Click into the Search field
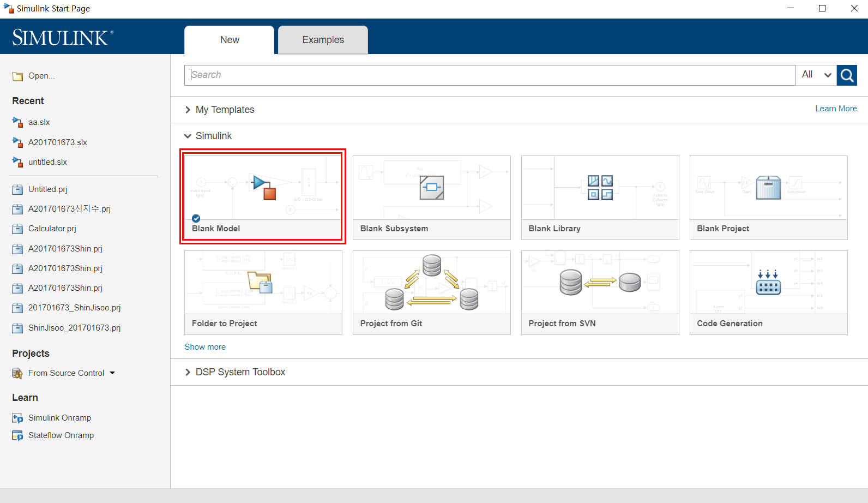This screenshot has height=503, width=868. tap(490, 75)
